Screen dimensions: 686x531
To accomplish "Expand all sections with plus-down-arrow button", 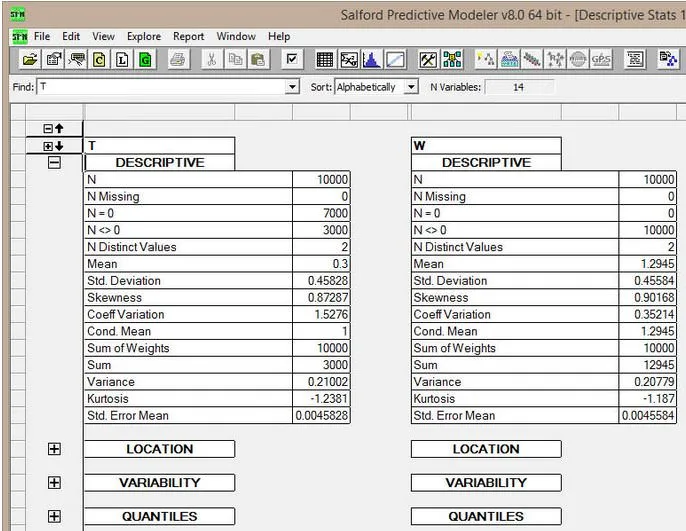I will pos(54,146).
